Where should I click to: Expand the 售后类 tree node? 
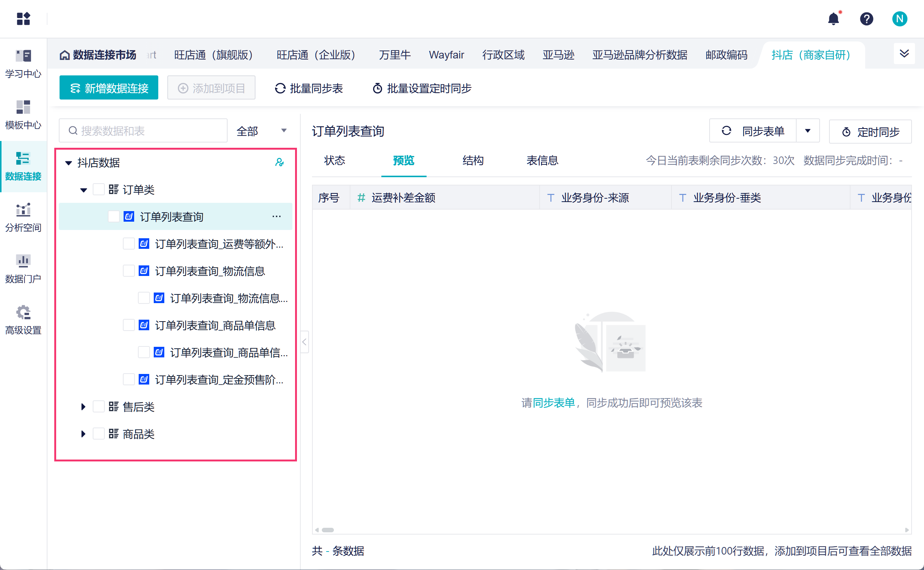(x=84, y=406)
